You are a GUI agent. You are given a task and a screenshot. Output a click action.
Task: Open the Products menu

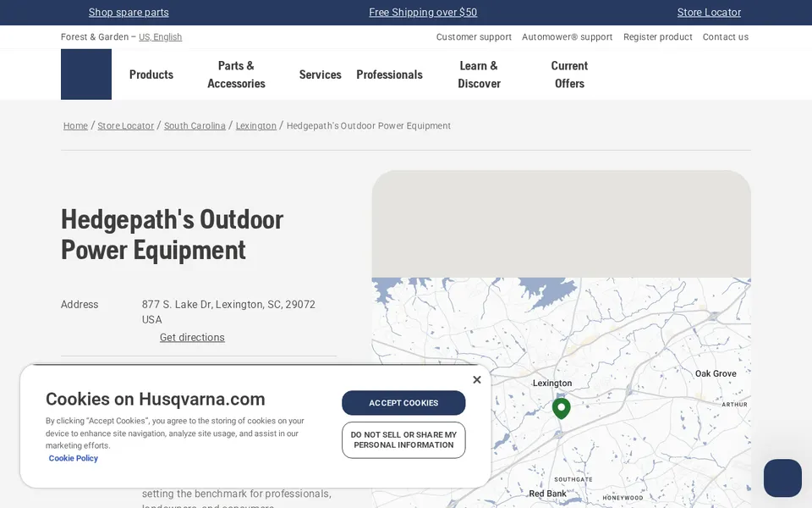[151, 75]
